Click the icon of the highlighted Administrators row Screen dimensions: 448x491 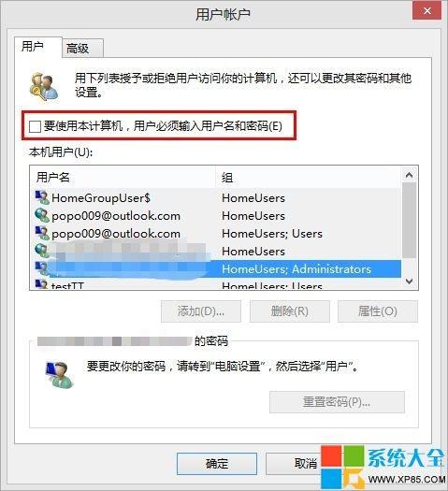[42, 268]
